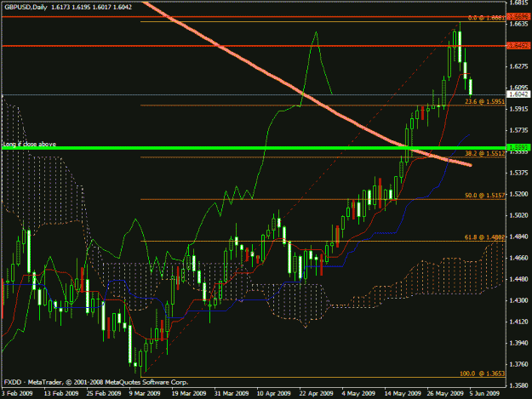Click the dashed diagonal Fibonacci swing line

(x=300, y=200)
